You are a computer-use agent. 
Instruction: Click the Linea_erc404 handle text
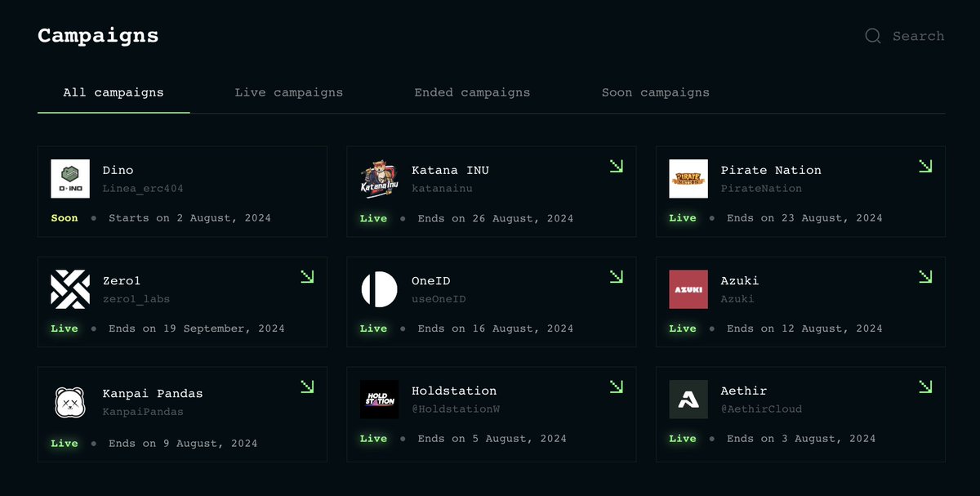click(x=143, y=189)
